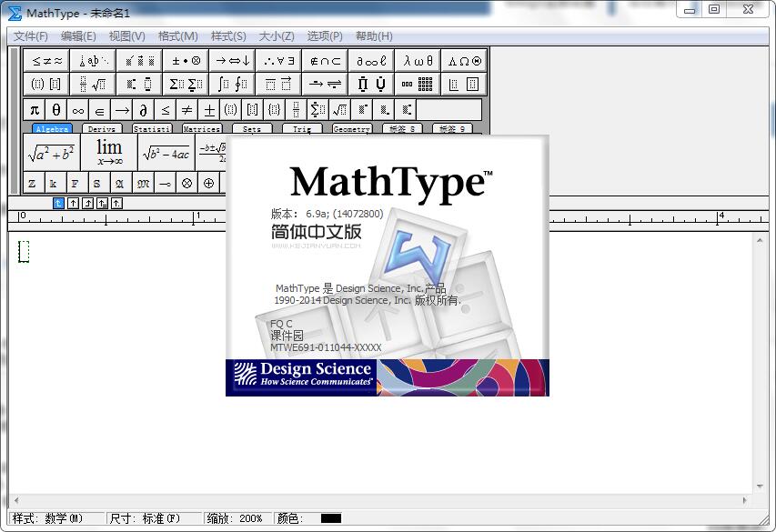
Task: Open the products and set theory templates palette
Action: 372,85
